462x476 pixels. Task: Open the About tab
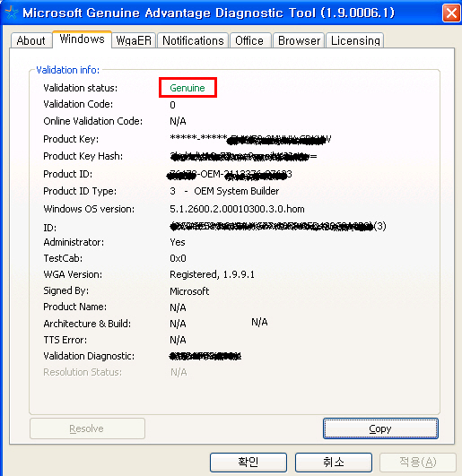(31, 40)
